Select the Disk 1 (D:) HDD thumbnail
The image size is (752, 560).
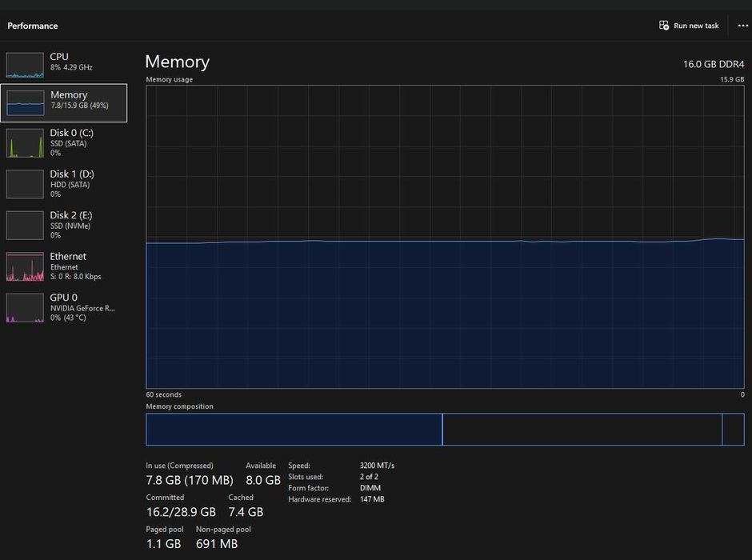pyautogui.click(x=25, y=184)
